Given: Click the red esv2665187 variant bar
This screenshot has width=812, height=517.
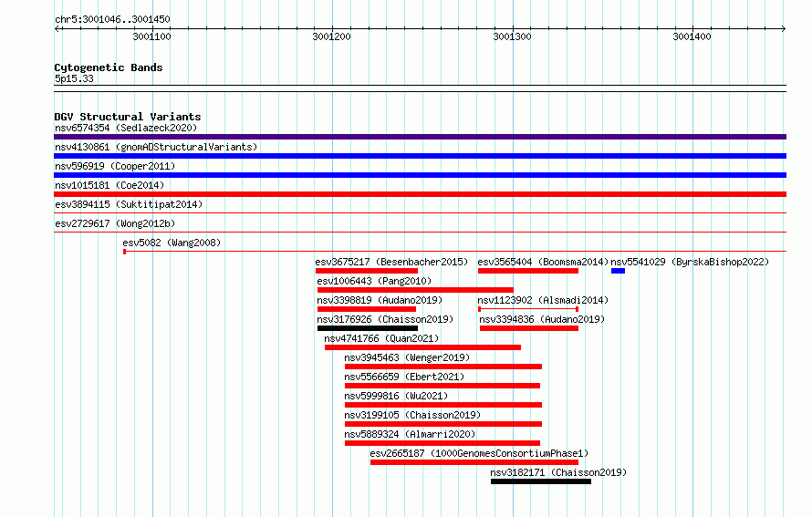Looking at the screenshot, I should coord(474,462).
